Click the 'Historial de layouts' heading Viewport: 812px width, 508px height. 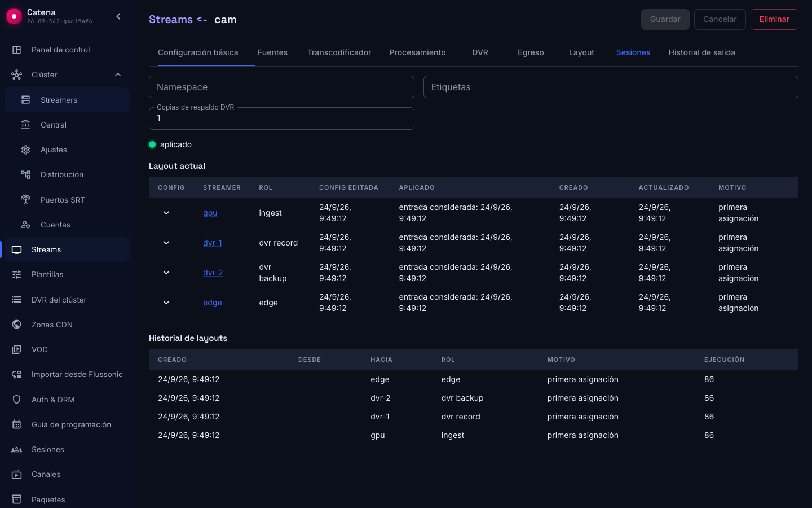[x=188, y=338]
